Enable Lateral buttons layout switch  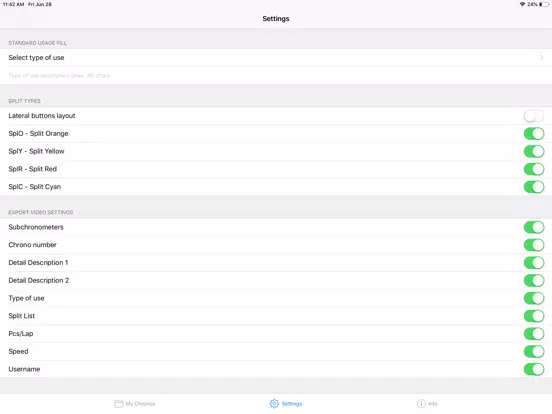[534, 116]
